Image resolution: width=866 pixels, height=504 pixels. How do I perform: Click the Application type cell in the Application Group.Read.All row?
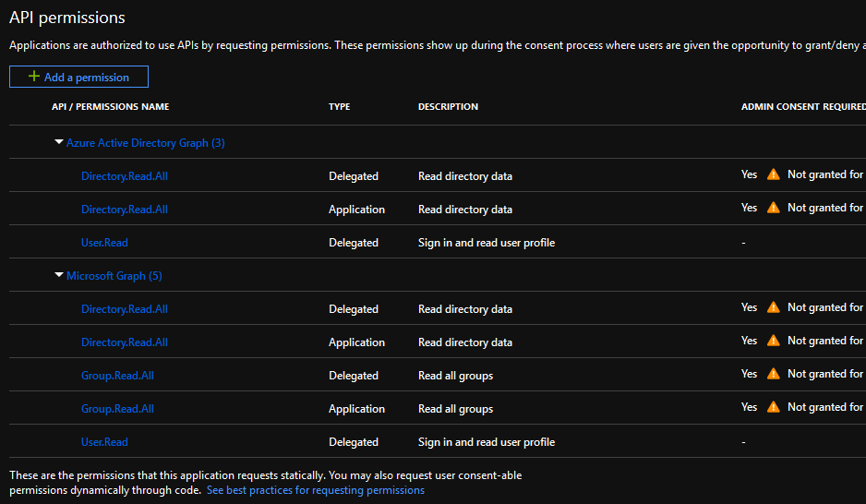pos(356,409)
